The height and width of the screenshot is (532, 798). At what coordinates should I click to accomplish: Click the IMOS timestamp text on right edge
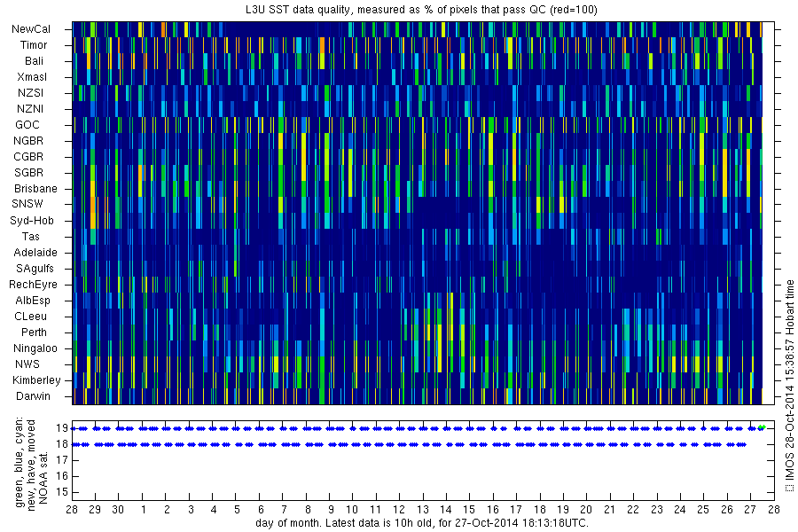(x=789, y=385)
